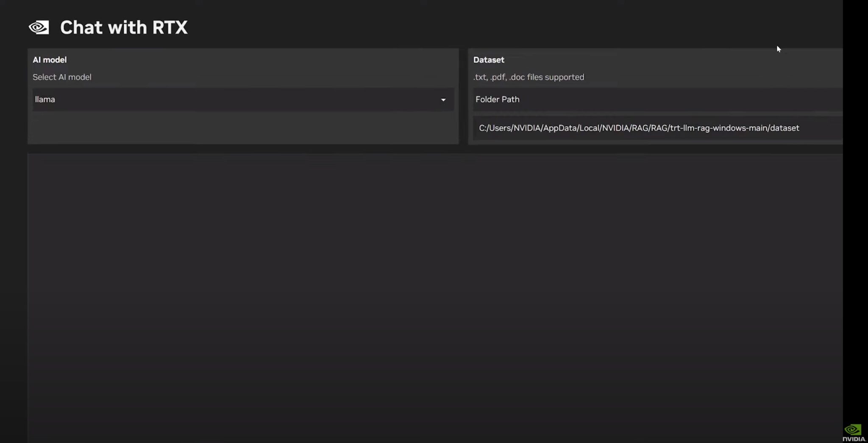Click the blank space under the llama dropdown
Screen dimensions: 868x443
[x=242, y=127]
